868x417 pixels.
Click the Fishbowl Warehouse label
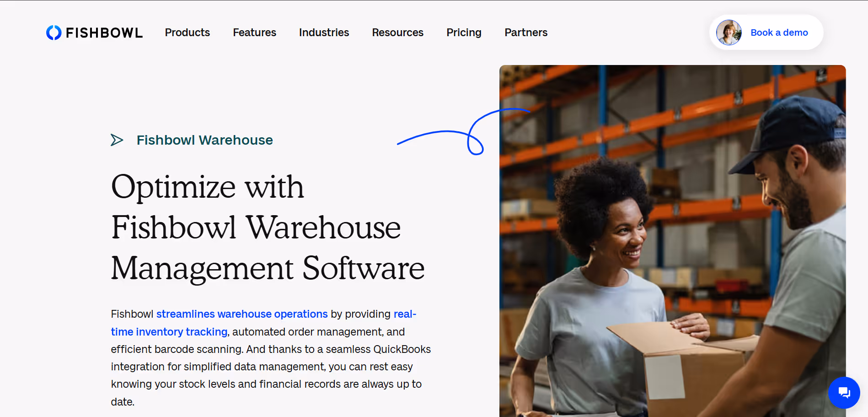pos(205,140)
